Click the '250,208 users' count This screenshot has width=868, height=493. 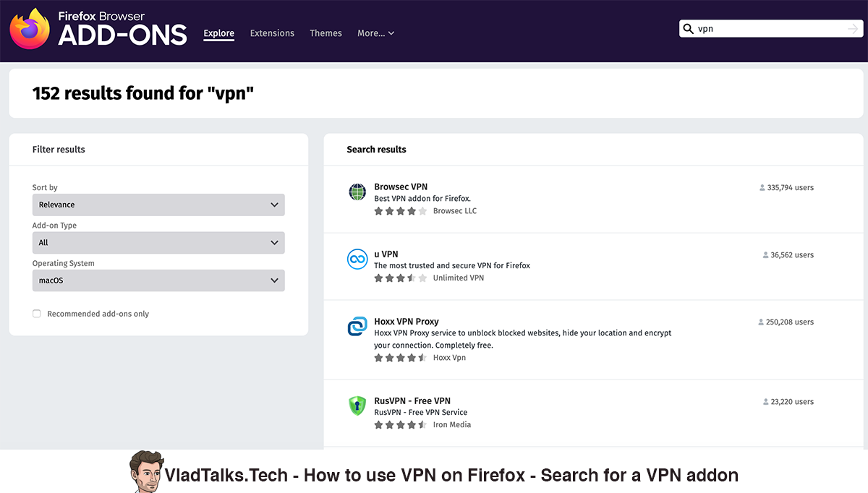point(790,322)
